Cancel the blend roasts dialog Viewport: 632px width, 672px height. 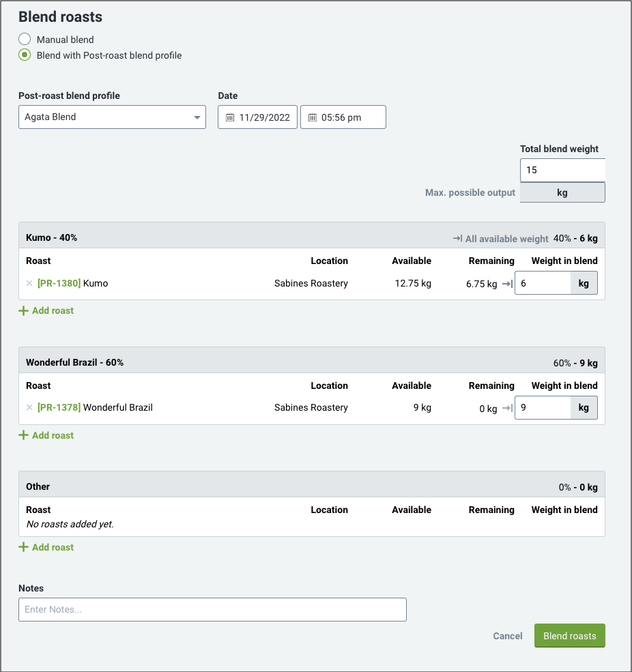[508, 636]
